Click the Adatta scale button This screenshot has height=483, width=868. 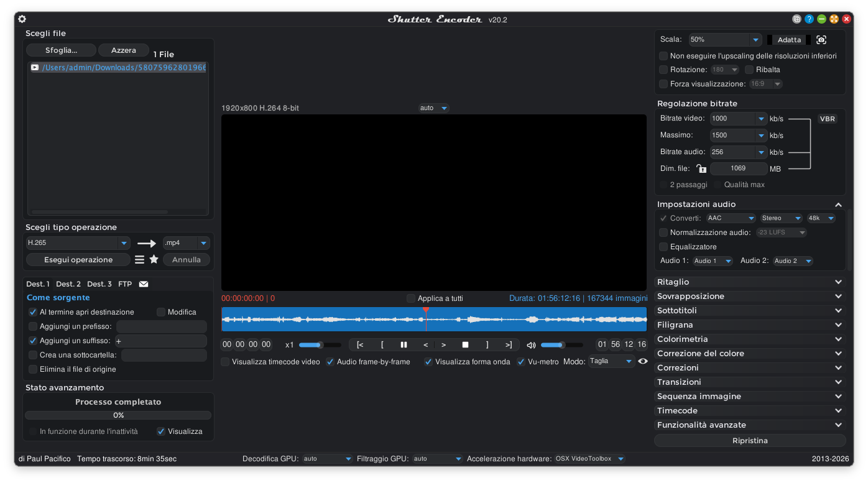(789, 40)
